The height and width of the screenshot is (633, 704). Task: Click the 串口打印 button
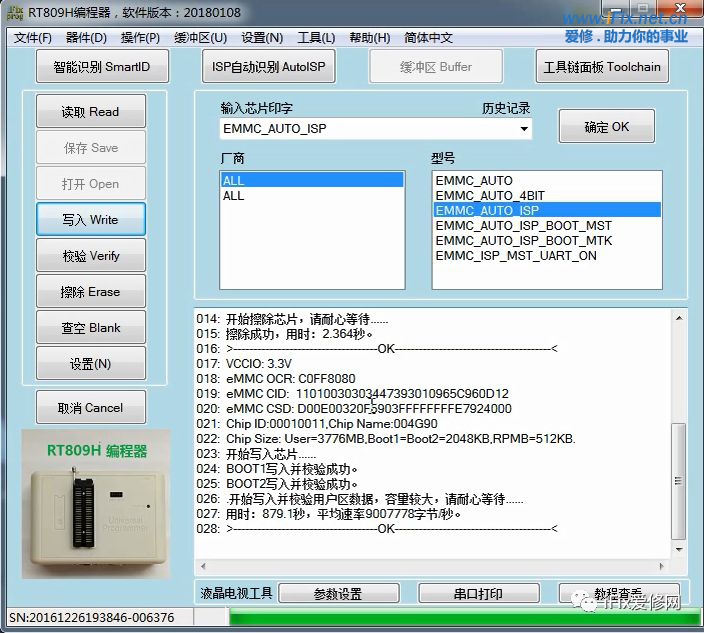[479, 593]
